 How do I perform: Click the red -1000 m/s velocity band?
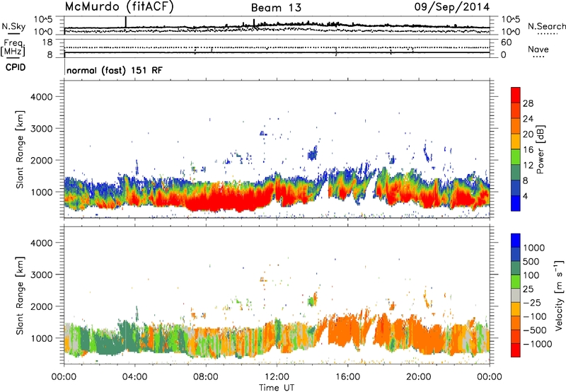[x=516, y=350]
